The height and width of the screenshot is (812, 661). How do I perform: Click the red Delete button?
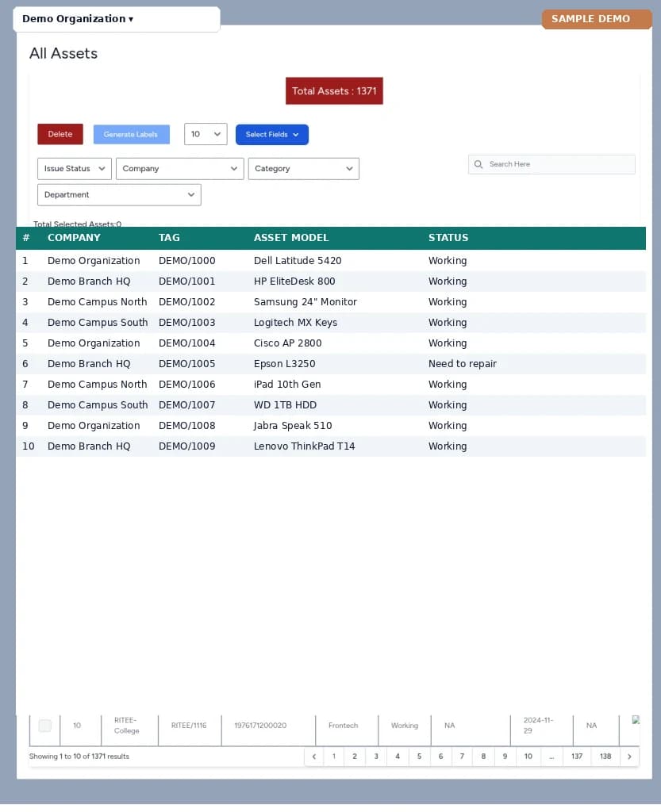pyautogui.click(x=60, y=134)
